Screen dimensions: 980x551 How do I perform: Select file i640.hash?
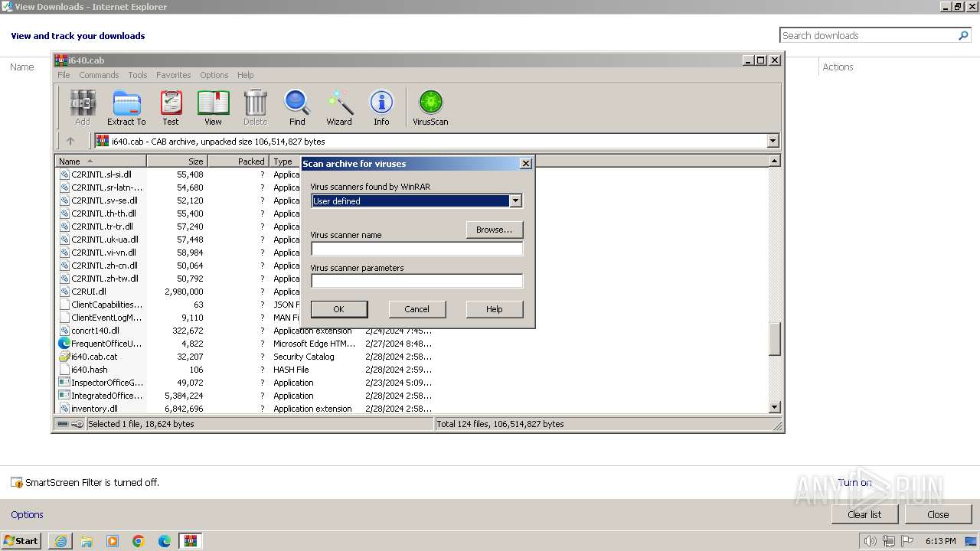click(90, 370)
